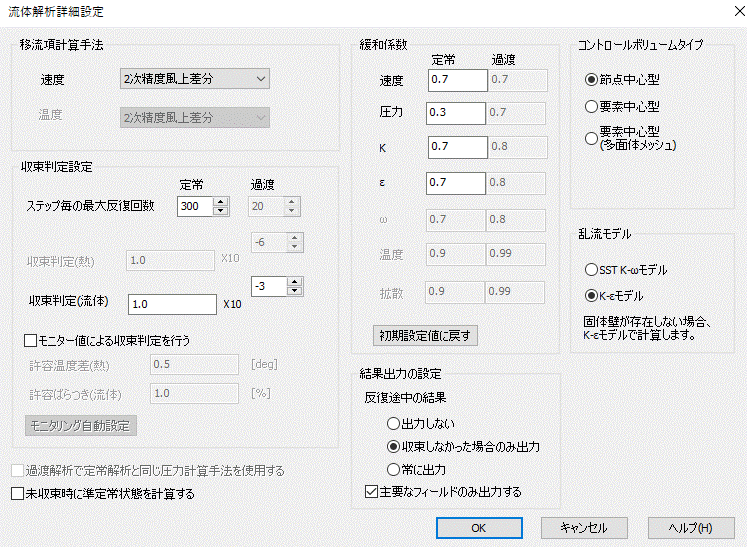Click the 収束判定(流体) value field
This screenshot has height=547, width=747.
[172, 304]
